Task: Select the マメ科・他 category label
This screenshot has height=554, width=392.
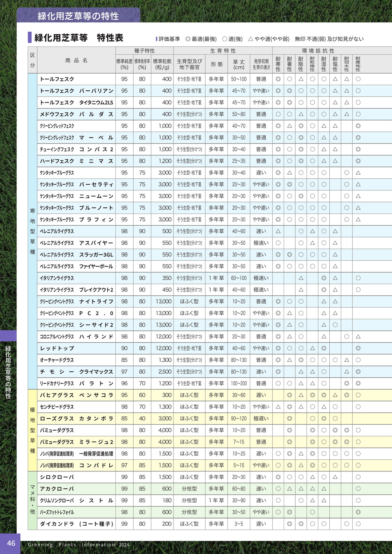Action: coord(33,500)
